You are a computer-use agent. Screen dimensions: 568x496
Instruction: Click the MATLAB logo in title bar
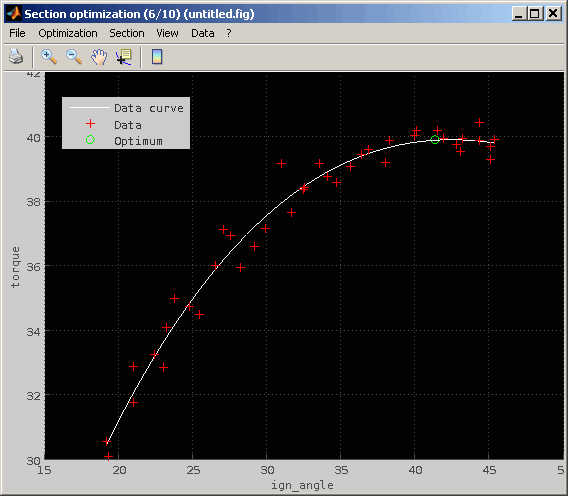(x=14, y=14)
